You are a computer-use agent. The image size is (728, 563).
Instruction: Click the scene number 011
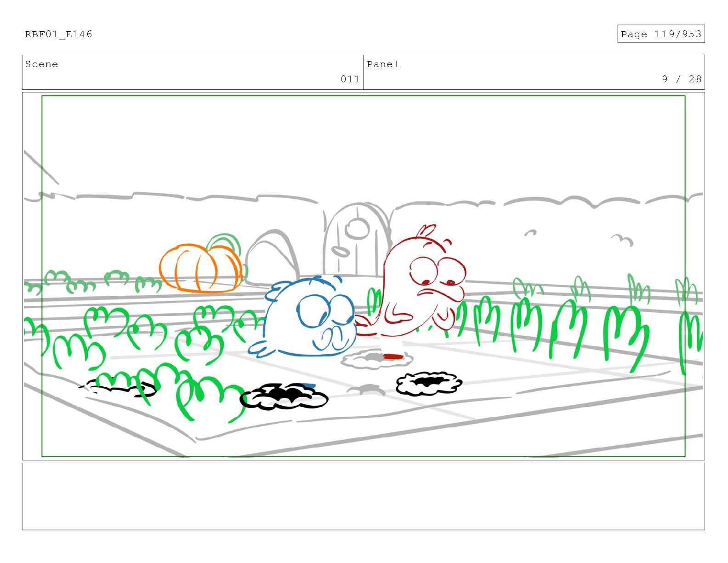coord(350,79)
